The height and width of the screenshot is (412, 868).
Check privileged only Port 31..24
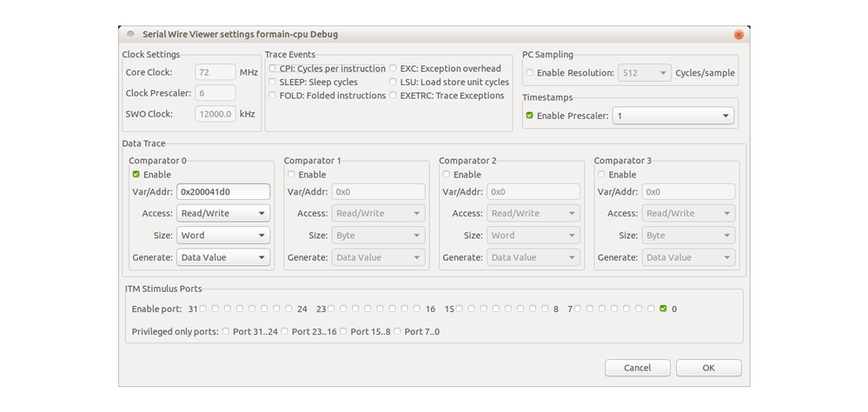tap(226, 331)
